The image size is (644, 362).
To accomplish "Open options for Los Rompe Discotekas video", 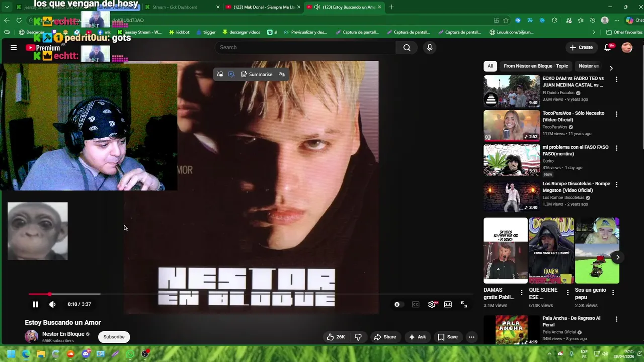I will (616, 184).
